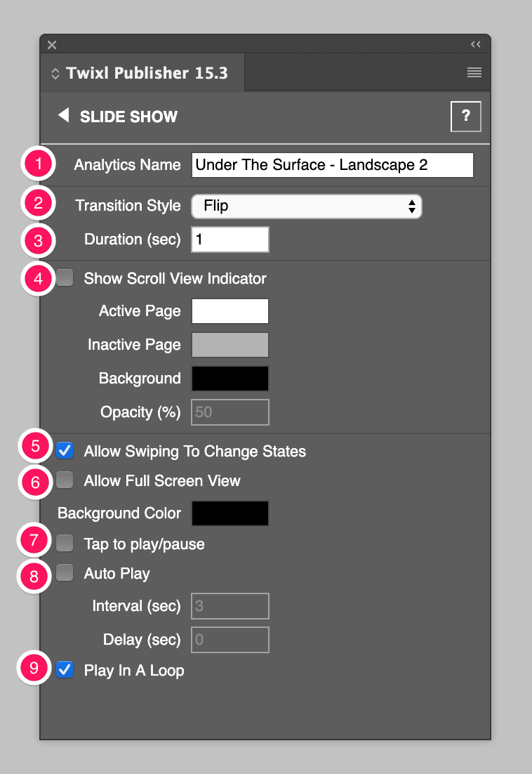Click the Duration (sec) input field
532x774 pixels.
230,240
